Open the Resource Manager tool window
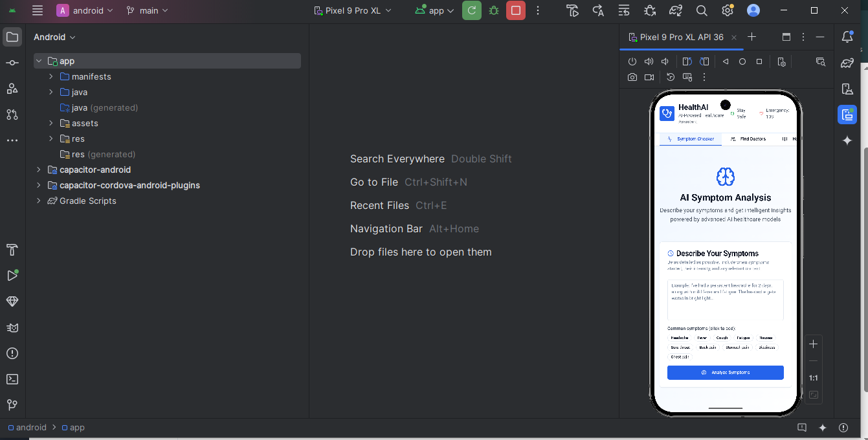 [x=12, y=89]
